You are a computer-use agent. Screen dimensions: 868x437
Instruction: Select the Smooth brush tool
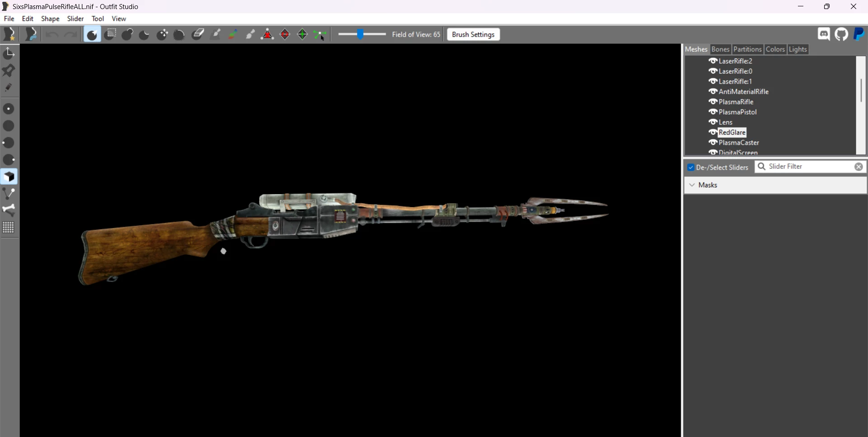coord(179,34)
